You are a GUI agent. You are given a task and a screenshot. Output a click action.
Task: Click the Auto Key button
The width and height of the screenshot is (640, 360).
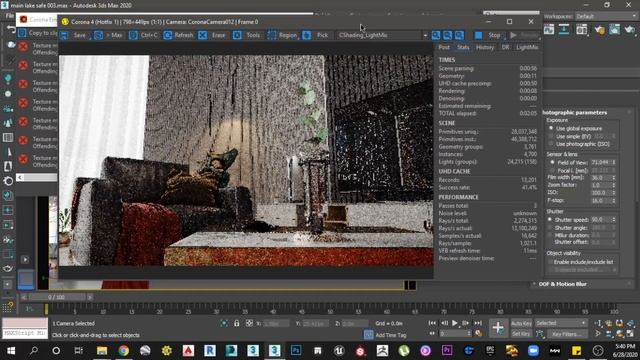click(521, 323)
